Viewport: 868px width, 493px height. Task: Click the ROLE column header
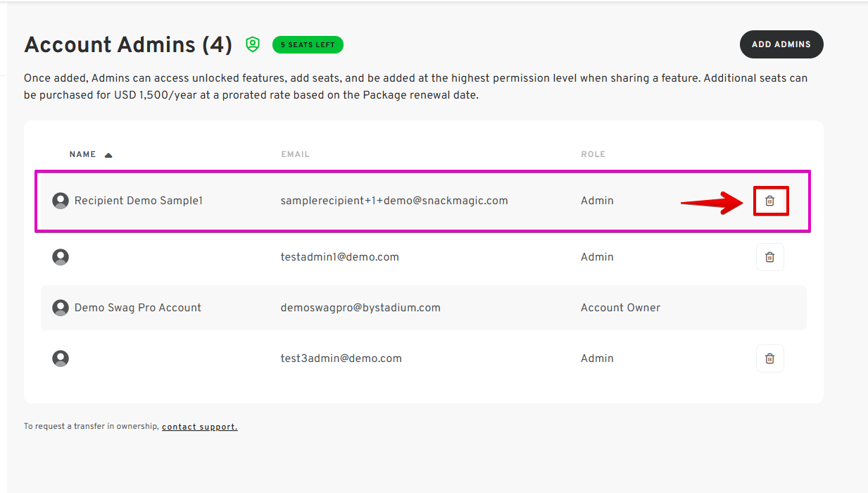tap(593, 154)
